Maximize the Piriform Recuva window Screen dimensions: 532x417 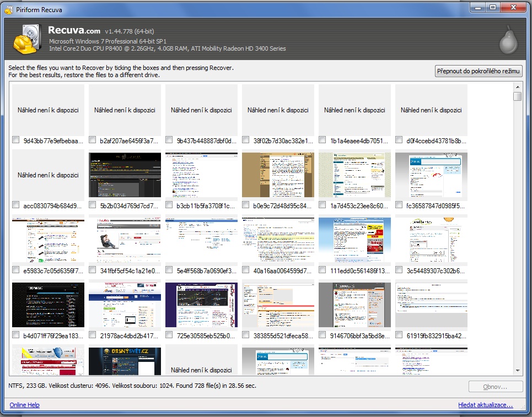tap(492, 7)
